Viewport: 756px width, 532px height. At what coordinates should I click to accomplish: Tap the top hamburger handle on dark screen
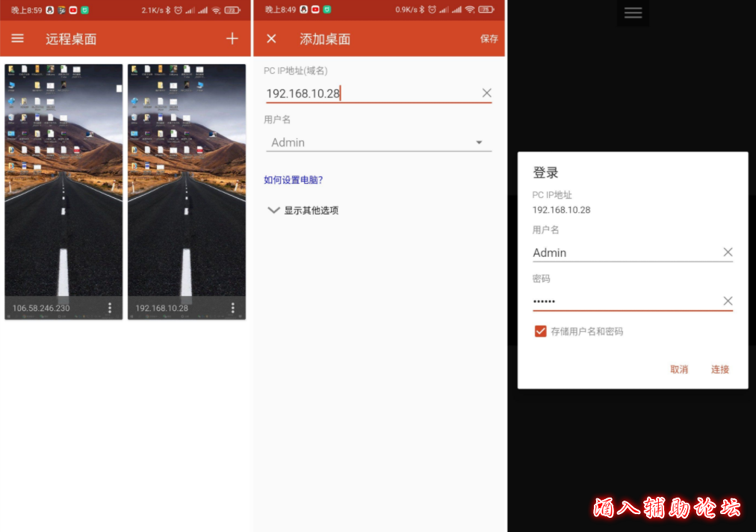point(633,13)
